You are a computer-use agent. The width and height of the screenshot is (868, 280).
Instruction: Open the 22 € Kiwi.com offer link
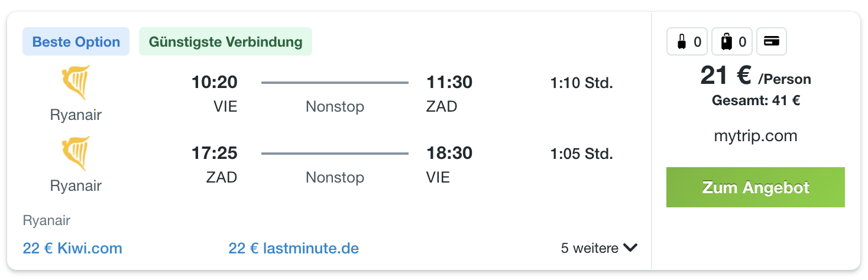click(72, 248)
